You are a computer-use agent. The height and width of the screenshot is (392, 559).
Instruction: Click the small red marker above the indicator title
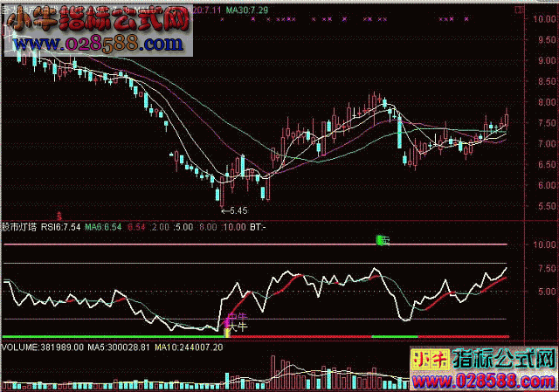(x=59, y=214)
